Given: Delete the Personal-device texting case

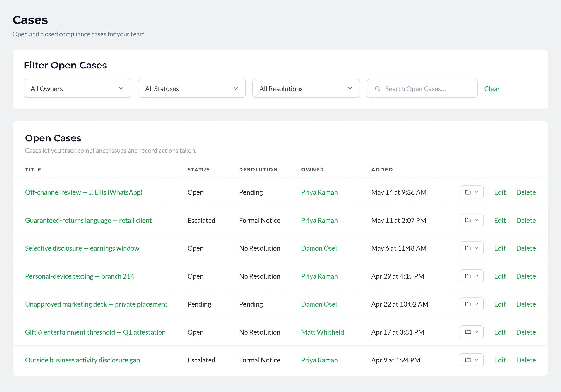Looking at the screenshot, I should coord(526,276).
